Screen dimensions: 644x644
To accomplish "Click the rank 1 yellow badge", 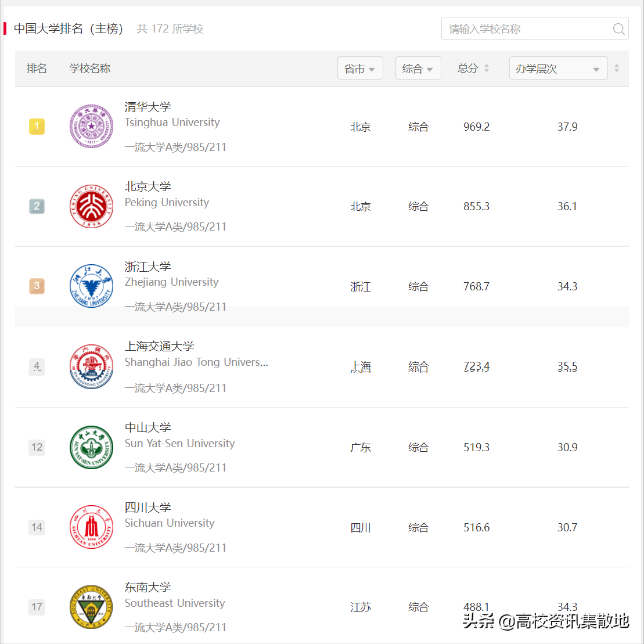I will [37, 127].
